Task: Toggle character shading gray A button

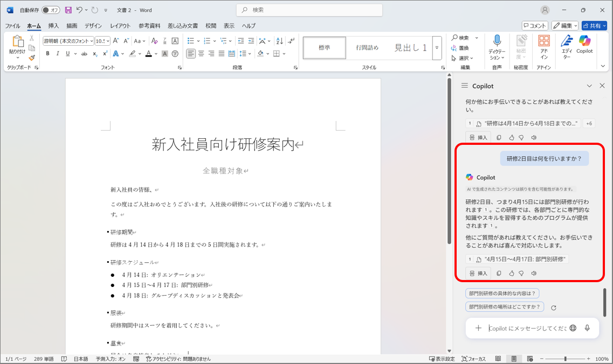Action: pyautogui.click(x=165, y=53)
